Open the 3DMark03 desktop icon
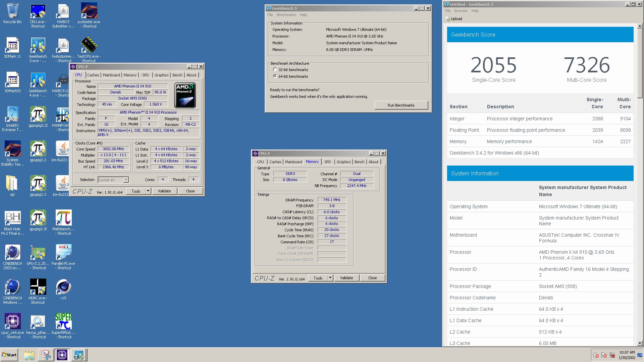644x362 pixels. pyautogui.click(x=12, y=82)
